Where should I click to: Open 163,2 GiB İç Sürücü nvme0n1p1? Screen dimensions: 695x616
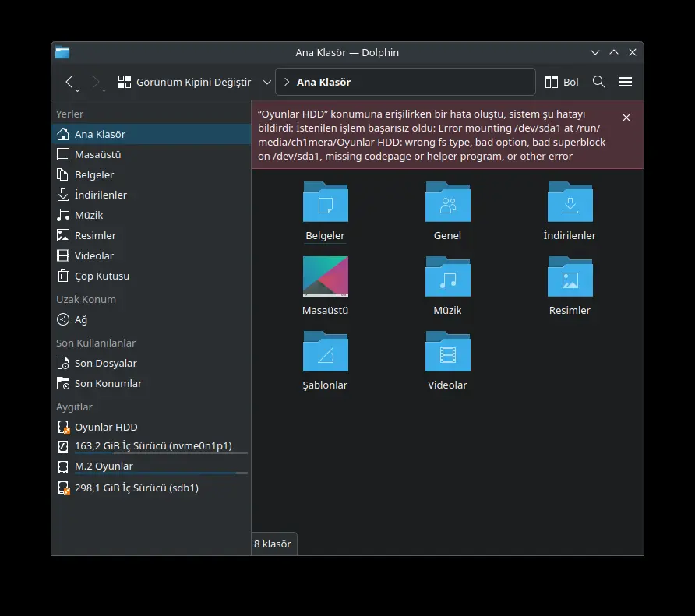tap(151, 446)
